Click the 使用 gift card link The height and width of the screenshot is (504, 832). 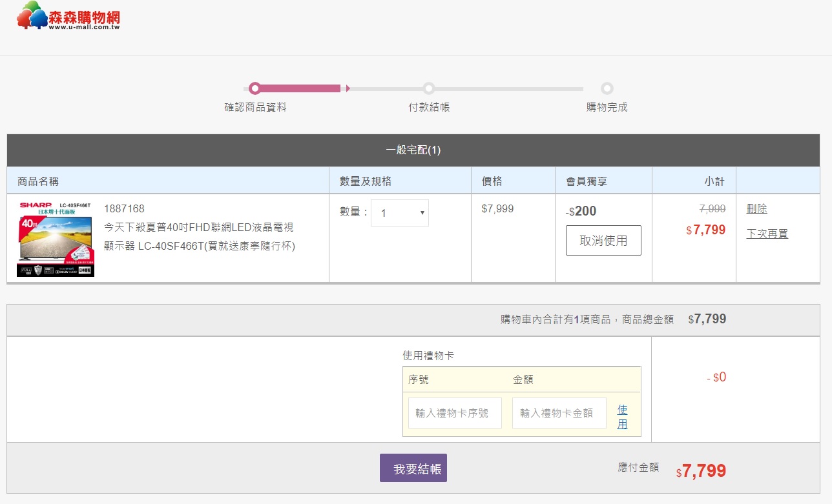point(622,417)
